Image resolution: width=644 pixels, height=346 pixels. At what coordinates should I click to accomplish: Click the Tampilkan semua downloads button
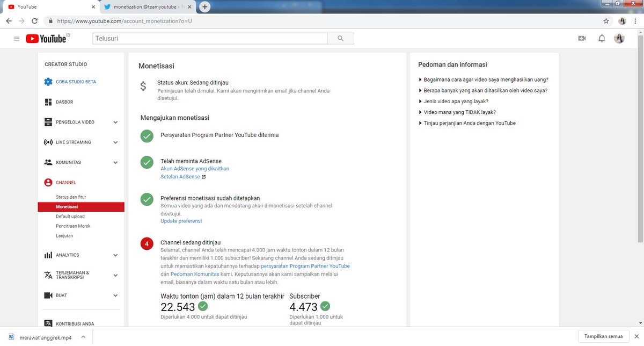pyautogui.click(x=604, y=336)
